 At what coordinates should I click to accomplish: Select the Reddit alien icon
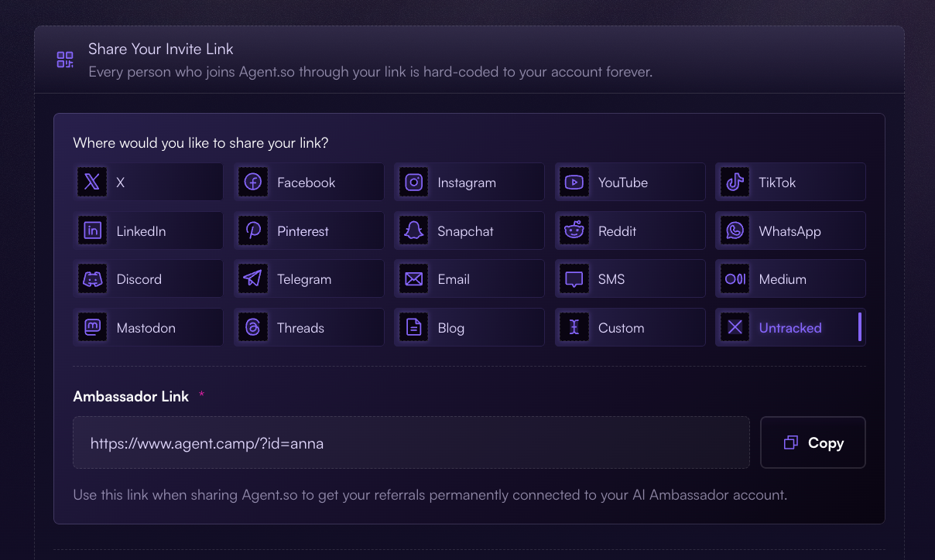click(x=574, y=230)
